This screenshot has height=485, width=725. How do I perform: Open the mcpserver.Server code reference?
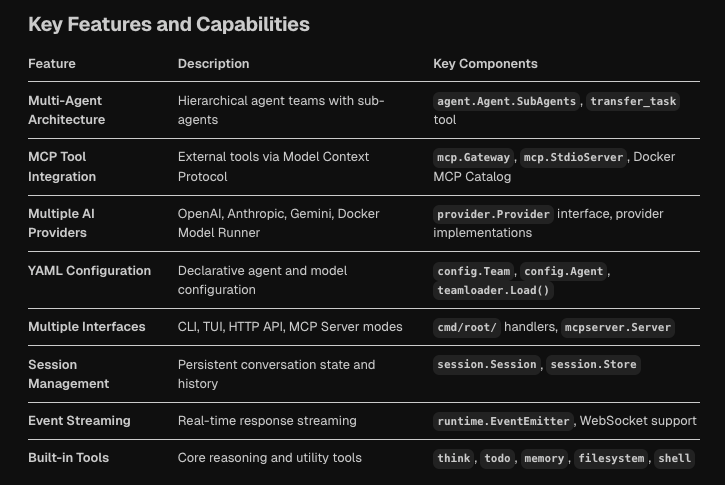click(617, 327)
